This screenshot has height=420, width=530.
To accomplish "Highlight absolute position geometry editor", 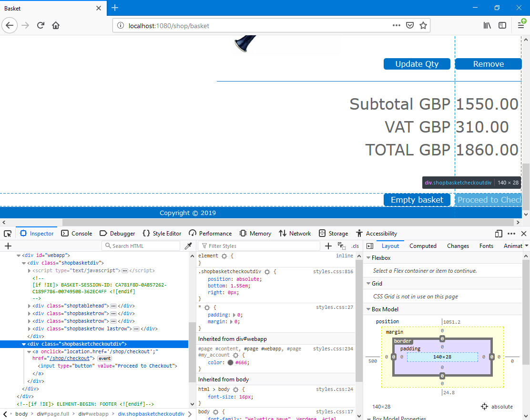I will [x=484, y=407].
